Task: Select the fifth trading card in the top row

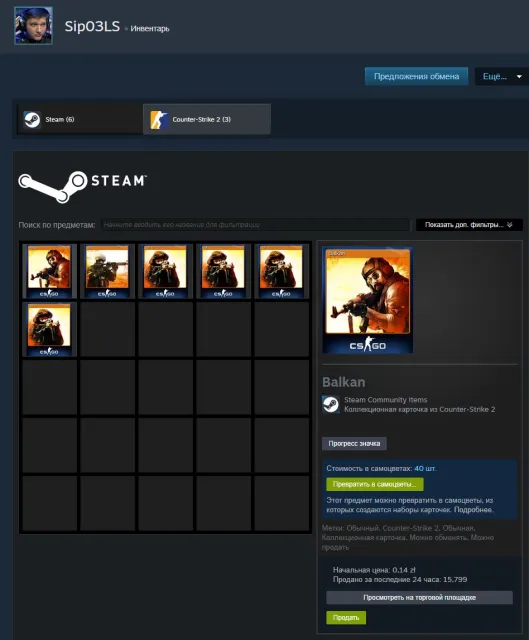Action: (x=281, y=271)
